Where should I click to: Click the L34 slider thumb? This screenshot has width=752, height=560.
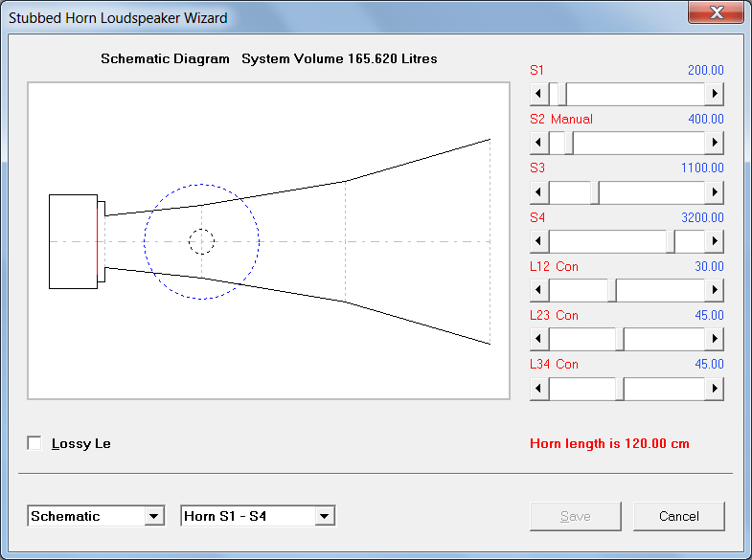coord(620,388)
